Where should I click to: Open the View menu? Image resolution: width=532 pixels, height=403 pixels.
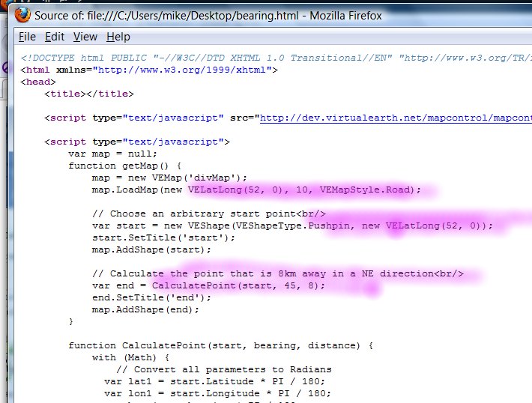pyautogui.click(x=85, y=37)
